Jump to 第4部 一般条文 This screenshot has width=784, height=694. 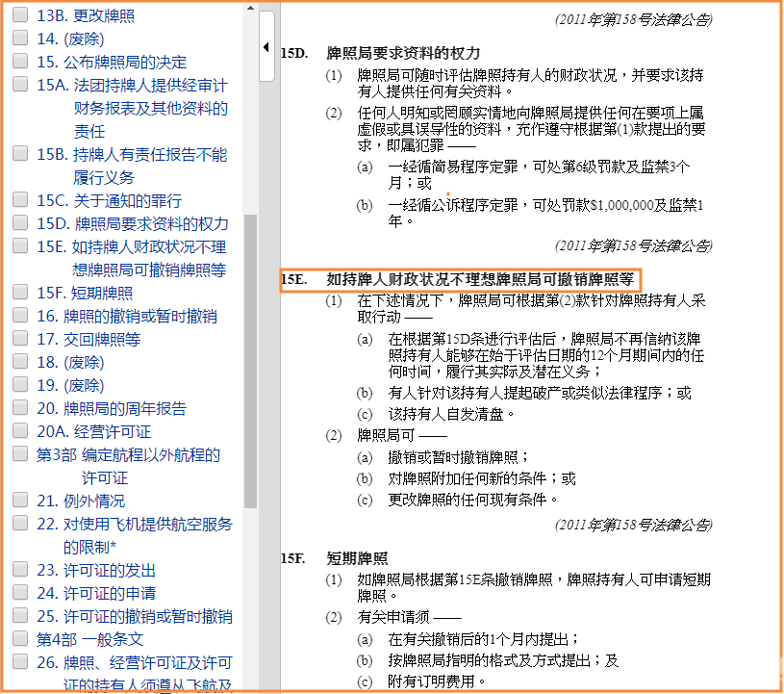pyautogui.click(x=90, y=639)
